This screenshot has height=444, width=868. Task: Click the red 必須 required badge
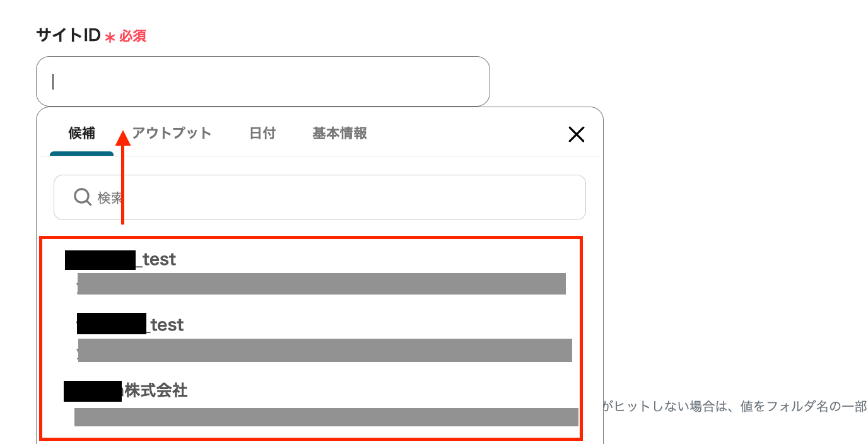click(132, 36)
